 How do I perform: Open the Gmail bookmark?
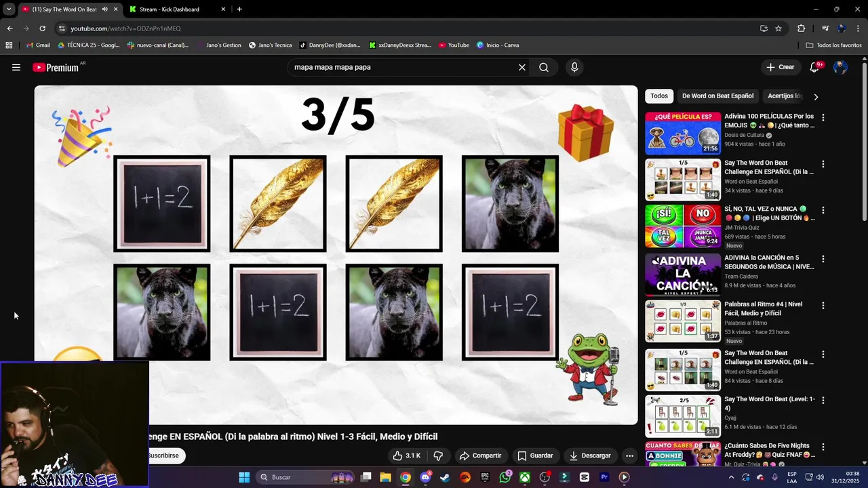click(37, 45)
